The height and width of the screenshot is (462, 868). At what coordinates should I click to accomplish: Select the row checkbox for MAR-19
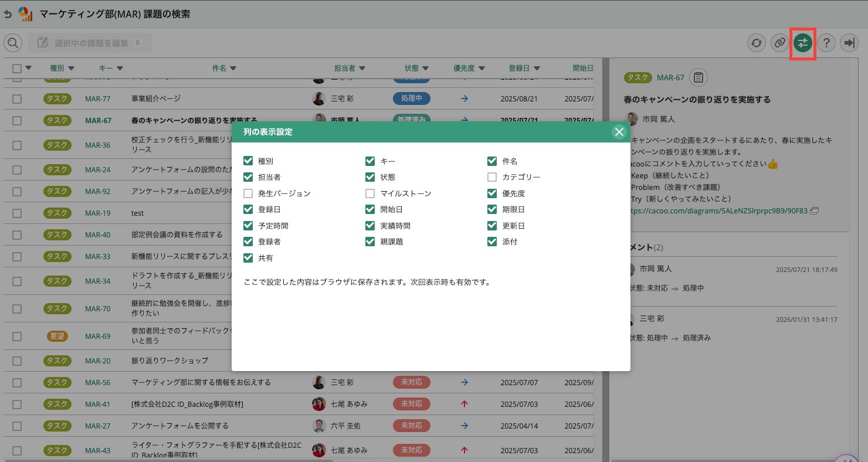[17, 213]
